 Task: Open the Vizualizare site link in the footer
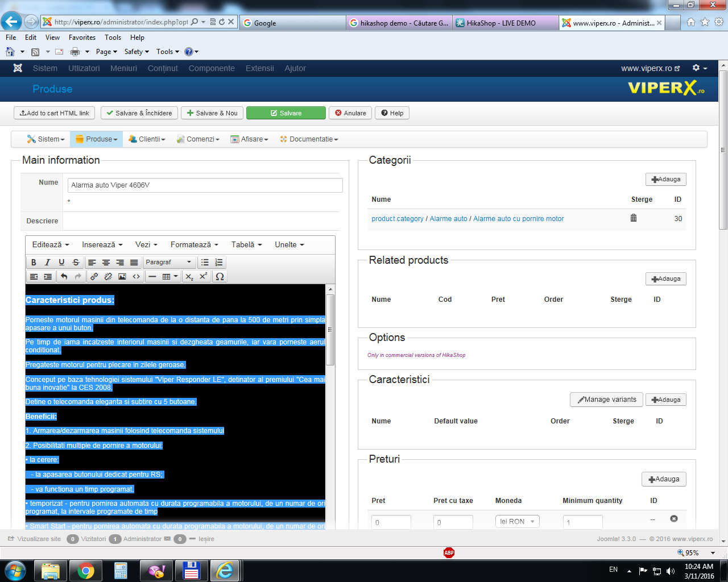[x=34, y=539]
